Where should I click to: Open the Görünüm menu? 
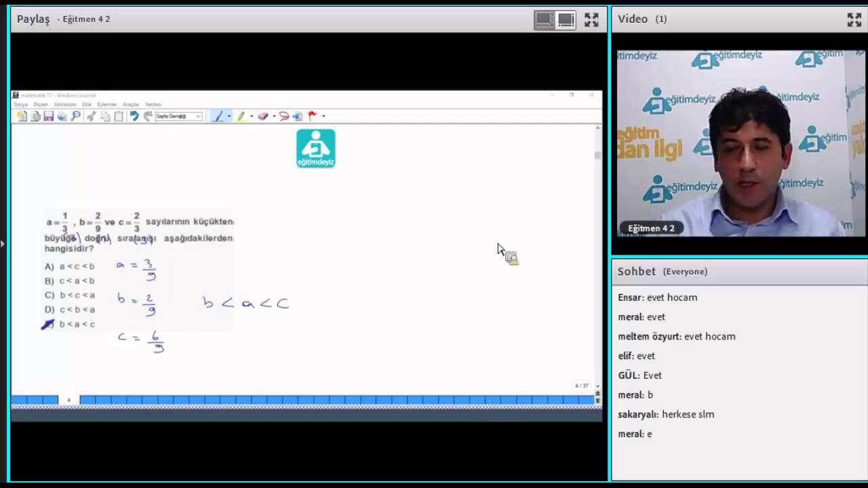point(65,104)
